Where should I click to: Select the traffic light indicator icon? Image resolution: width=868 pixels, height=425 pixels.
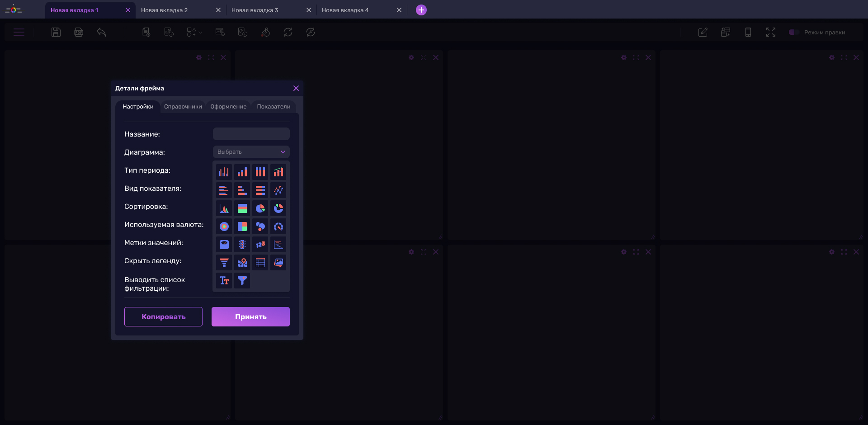(x=242, y=245)
